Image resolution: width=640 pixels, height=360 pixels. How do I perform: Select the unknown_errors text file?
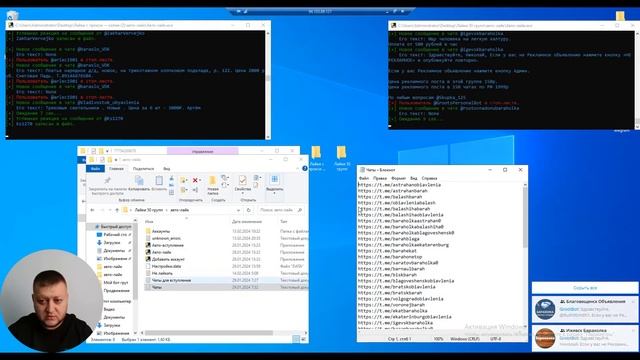tap(166, 238)
